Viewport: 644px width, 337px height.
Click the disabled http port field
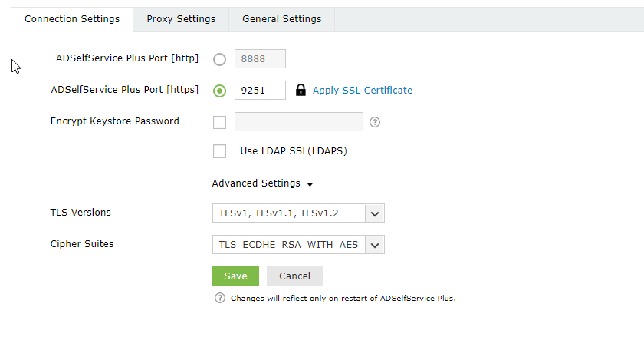click(x=259, y=60)
